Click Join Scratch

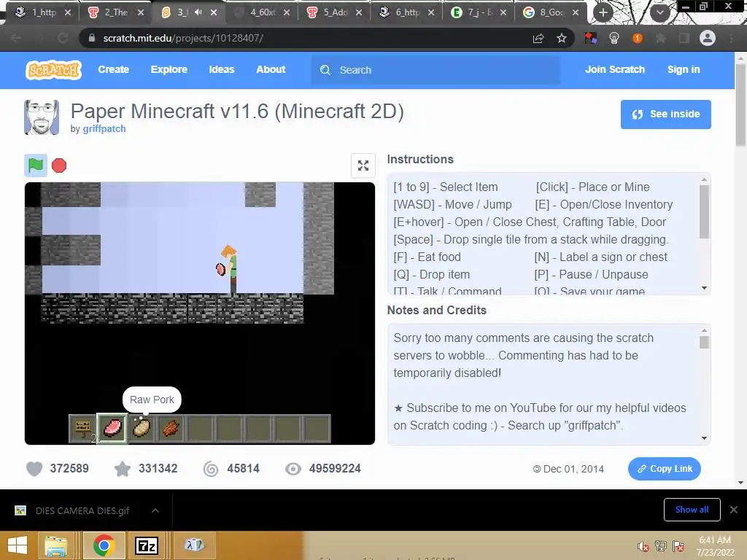tap(614, 69)
